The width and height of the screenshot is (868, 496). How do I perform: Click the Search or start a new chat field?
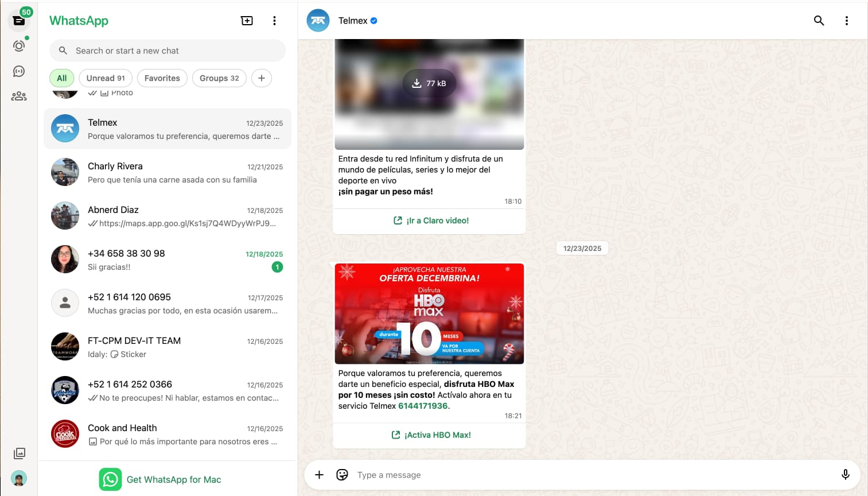tap(172, 51)
